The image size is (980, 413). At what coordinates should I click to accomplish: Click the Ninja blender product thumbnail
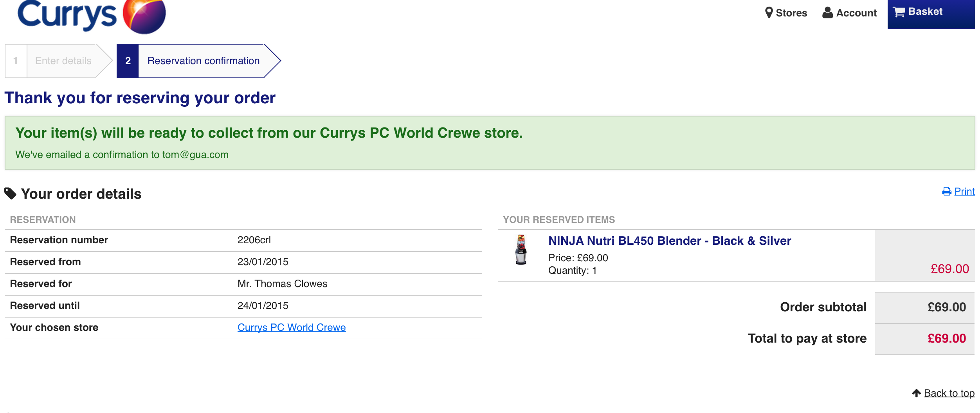coord(521,250)
